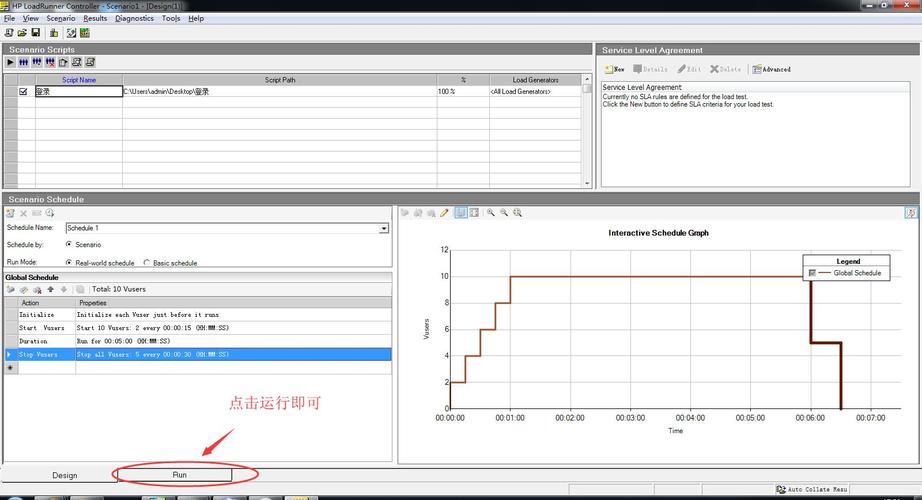This screenshot has width=922, height=500.
Task: Select the Stop Vusers action row
Action: (198, 355)
